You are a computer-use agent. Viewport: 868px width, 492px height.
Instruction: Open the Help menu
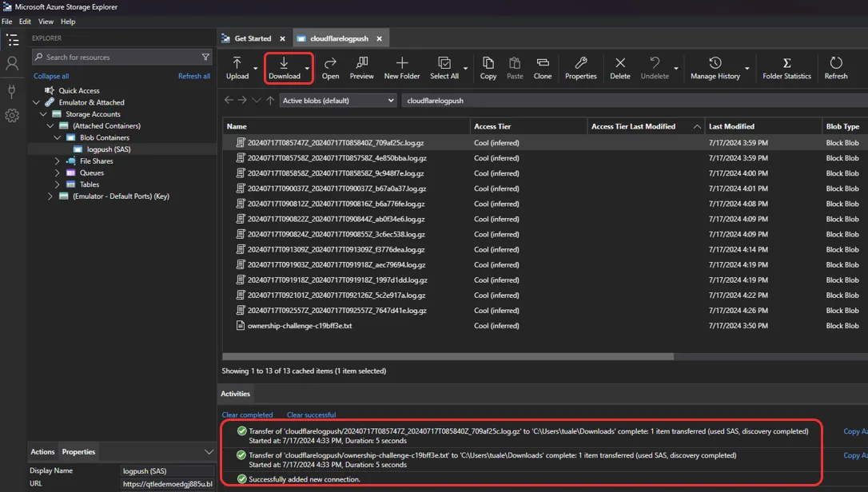(68, 22)
